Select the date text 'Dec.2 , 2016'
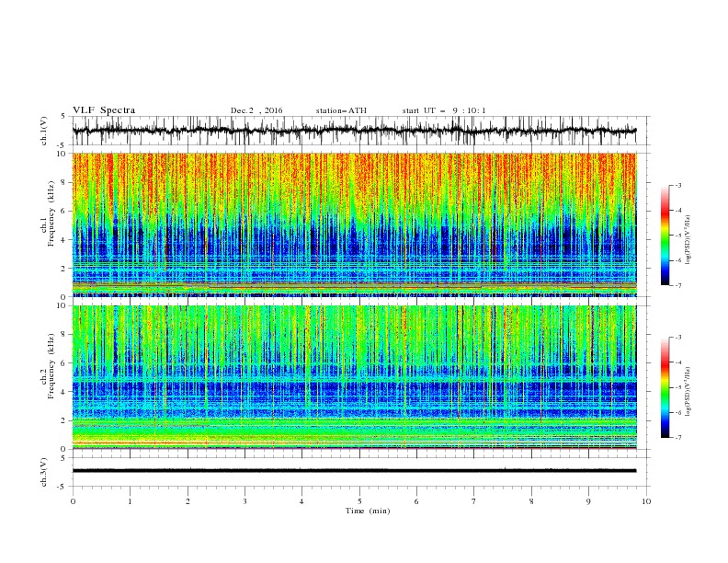The width and height of the screenshot is (728, 563). click(256, 110)
